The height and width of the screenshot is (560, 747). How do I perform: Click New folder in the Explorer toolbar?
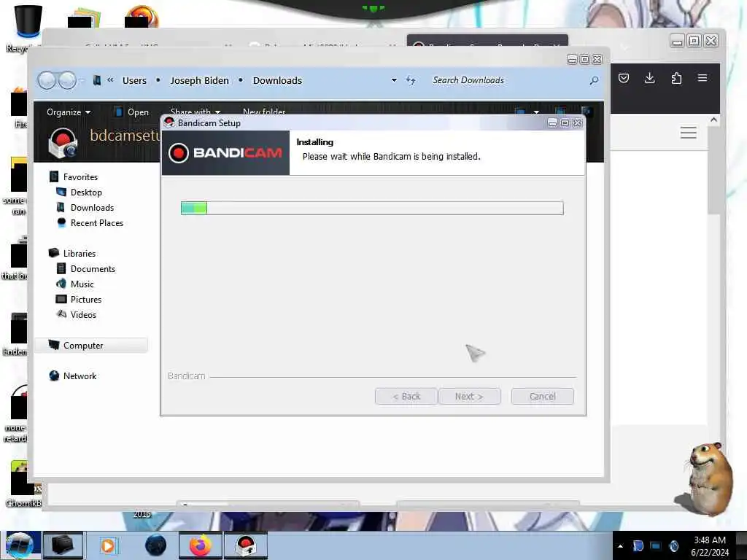(x=264, y=112)
